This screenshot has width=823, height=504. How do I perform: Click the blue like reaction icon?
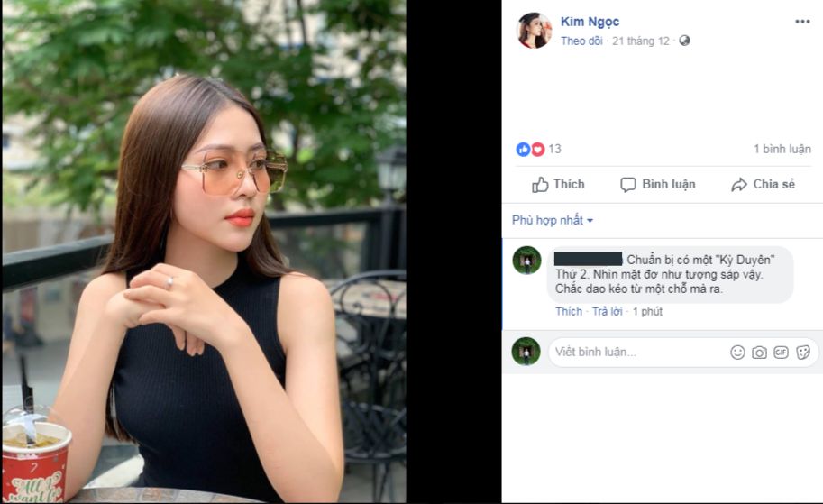pyautogui.click(x=523, y=149)
